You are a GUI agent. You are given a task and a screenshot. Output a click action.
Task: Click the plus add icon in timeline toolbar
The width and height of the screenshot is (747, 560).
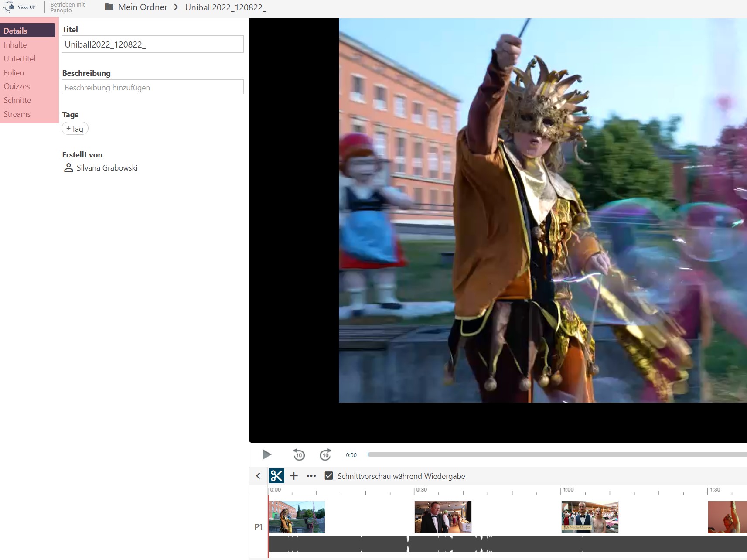tap(294, 476)
